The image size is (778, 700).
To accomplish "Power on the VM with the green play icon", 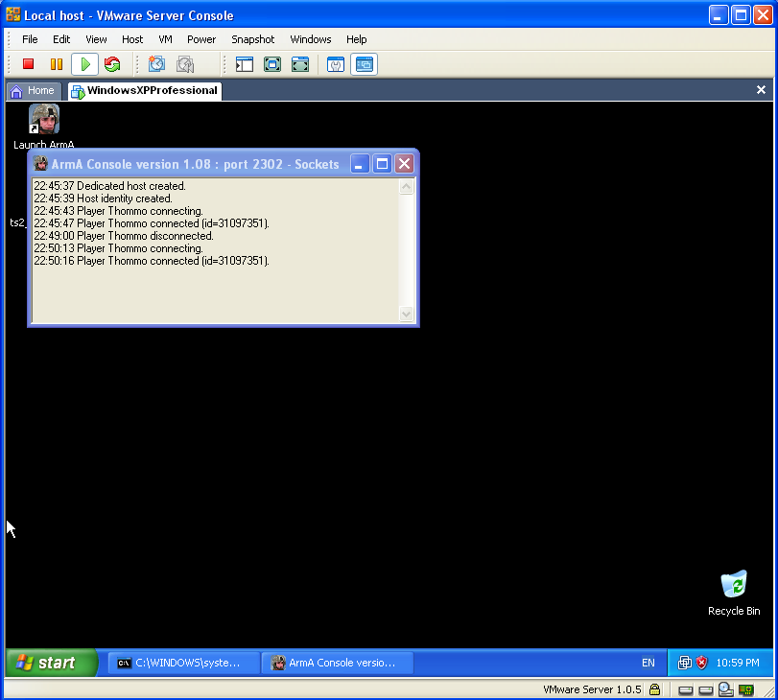I will [84, 64].
